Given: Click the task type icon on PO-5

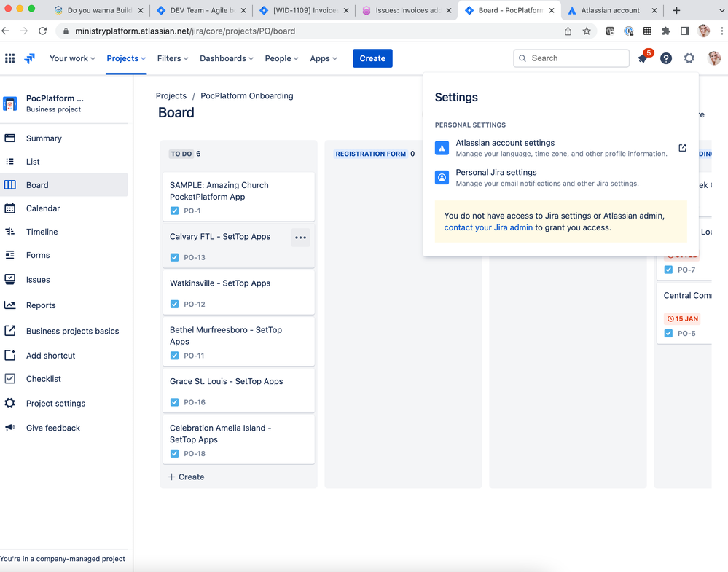Looking at the screenshot, I should pyautogui.click(x=668, y=333).
